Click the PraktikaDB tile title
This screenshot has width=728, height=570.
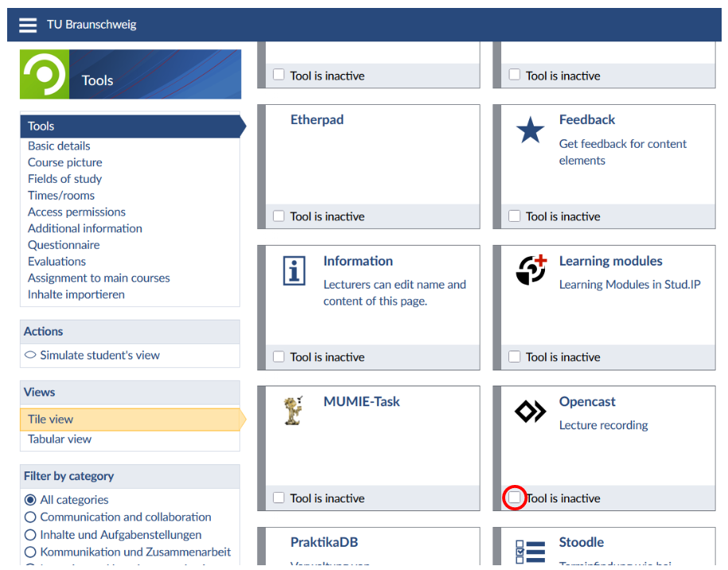coord(324,542)
